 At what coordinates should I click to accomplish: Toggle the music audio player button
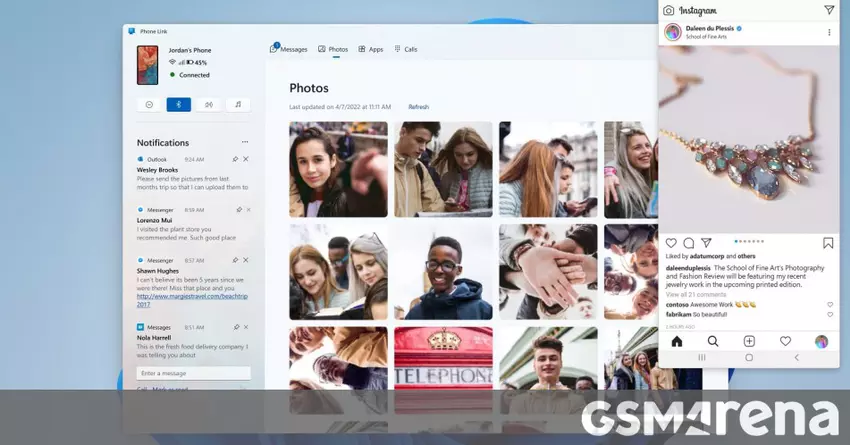238,105
